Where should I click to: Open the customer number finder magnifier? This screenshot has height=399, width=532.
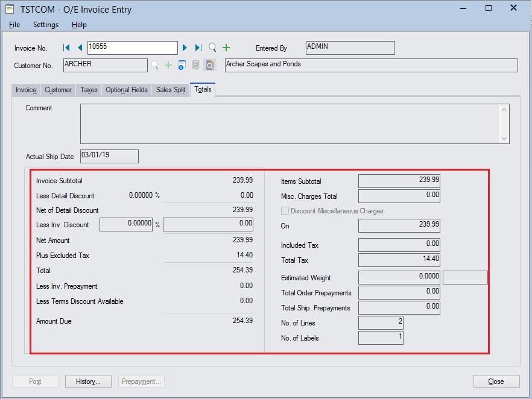[x=154, y=65]
